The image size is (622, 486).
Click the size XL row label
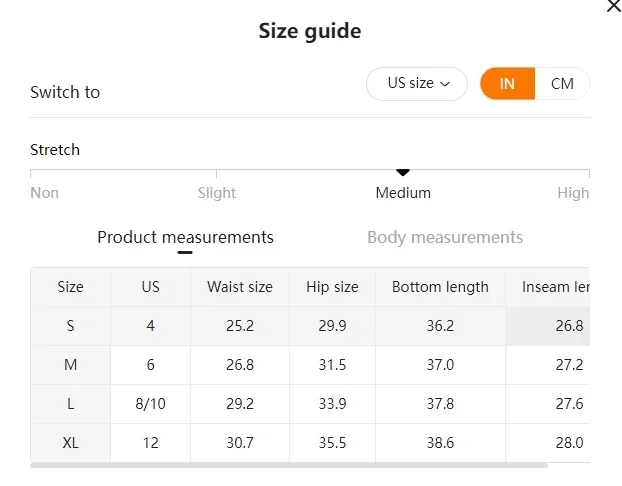(x=71, y=443)
